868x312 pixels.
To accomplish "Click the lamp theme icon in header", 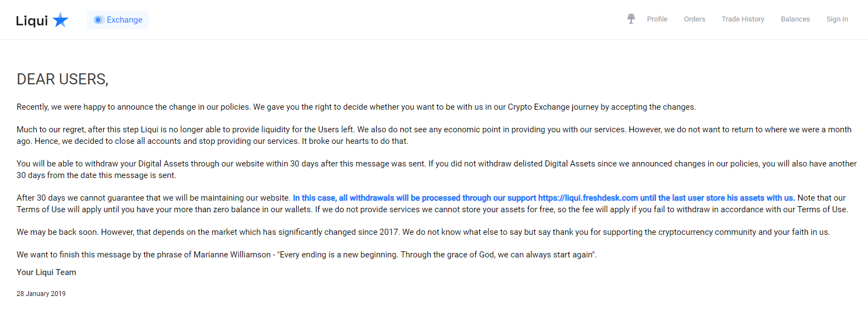I will tap(631, 19).
